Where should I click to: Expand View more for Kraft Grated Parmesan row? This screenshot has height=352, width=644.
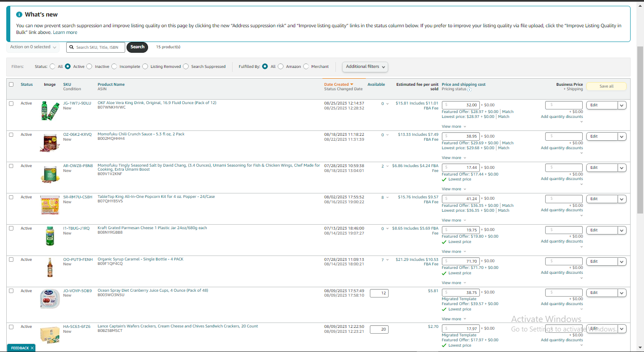pyautogui.click(x=454, y=251)
